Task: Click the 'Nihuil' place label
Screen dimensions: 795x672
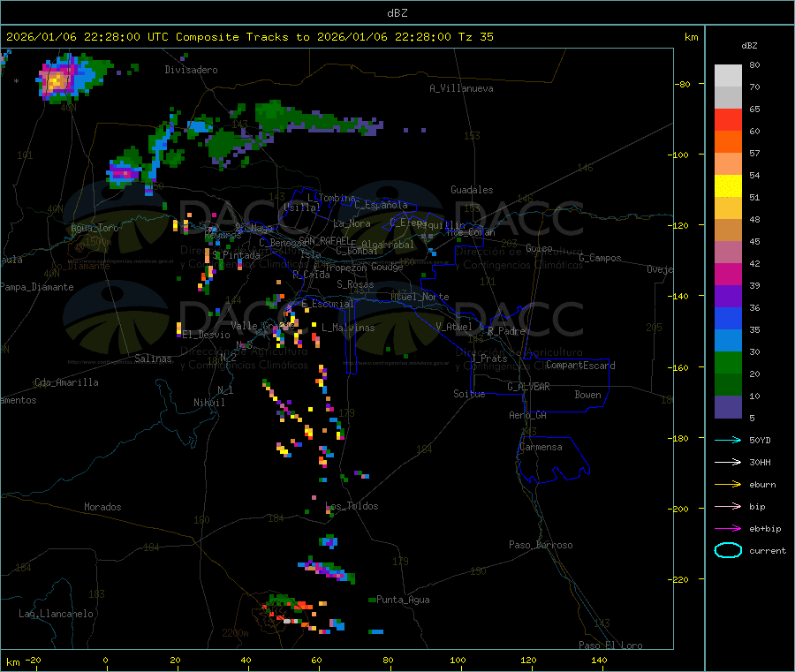Action: (208, 403)
